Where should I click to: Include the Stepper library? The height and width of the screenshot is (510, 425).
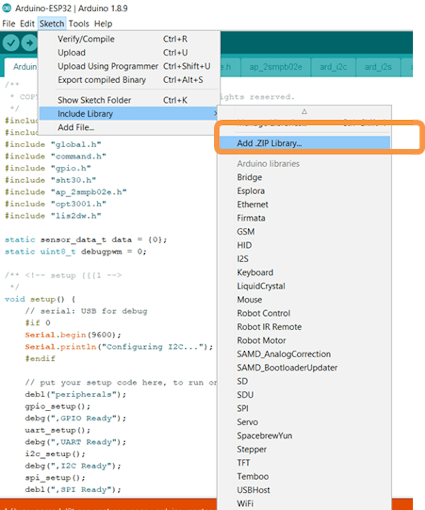[305, 449]
